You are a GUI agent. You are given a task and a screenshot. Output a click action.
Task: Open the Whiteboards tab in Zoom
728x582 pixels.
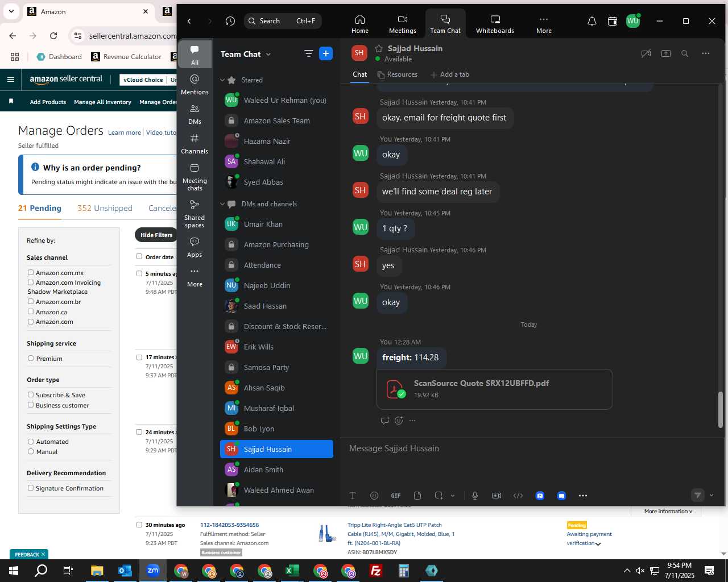pyautogui.click(x=495, y=24)
